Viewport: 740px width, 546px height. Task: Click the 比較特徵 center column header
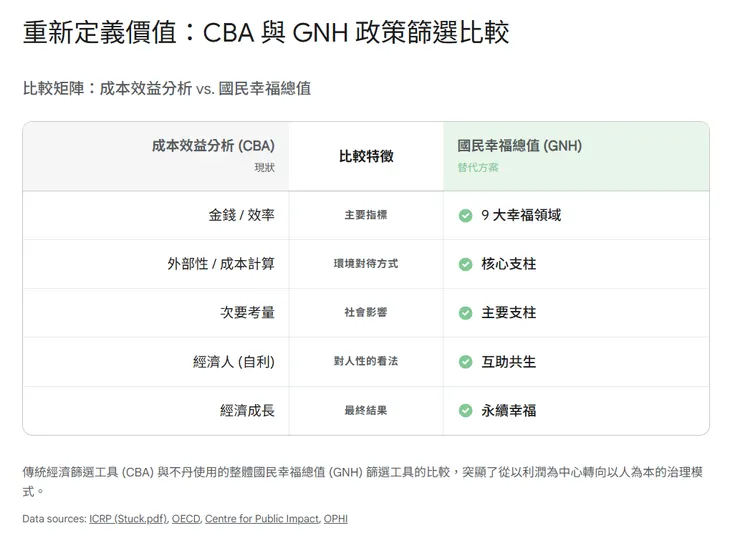pyautogui.click(x=366, y=156)
